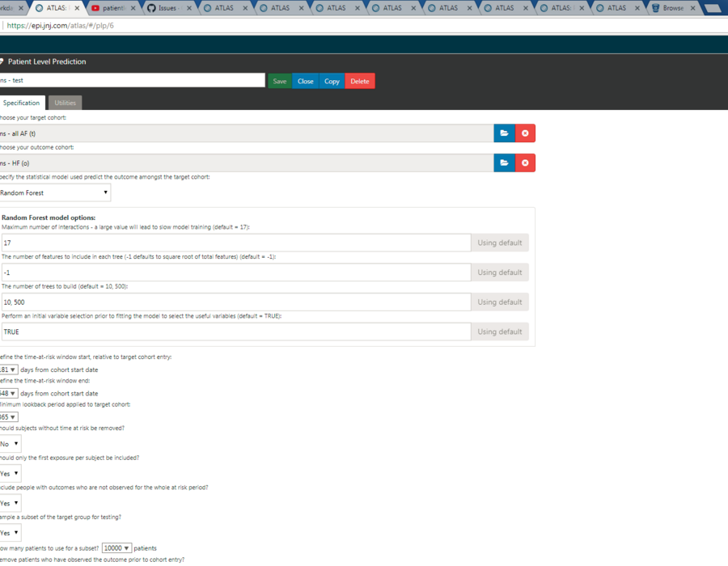
Task: Switch to the YouTube 'patient' browser tab
Action: point(113,8)
